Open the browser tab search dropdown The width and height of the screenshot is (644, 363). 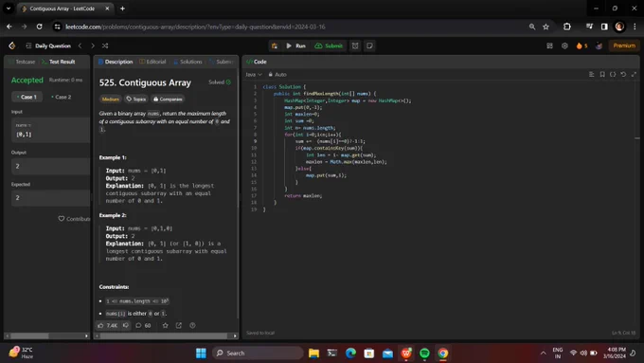[9, 9]
